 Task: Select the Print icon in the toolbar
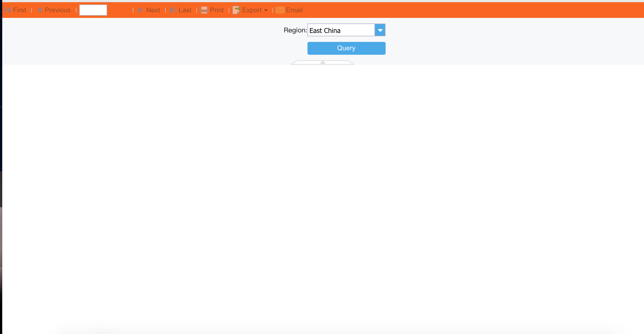pos(204,10)
